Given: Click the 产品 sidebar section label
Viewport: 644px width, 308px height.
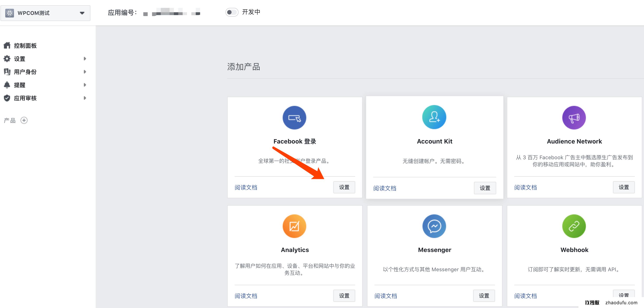Looking at the screenshot, I should point(10,121).
